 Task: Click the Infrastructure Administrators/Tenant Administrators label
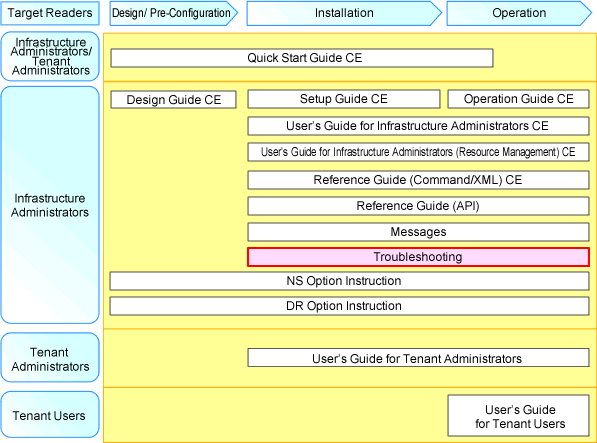50,56
